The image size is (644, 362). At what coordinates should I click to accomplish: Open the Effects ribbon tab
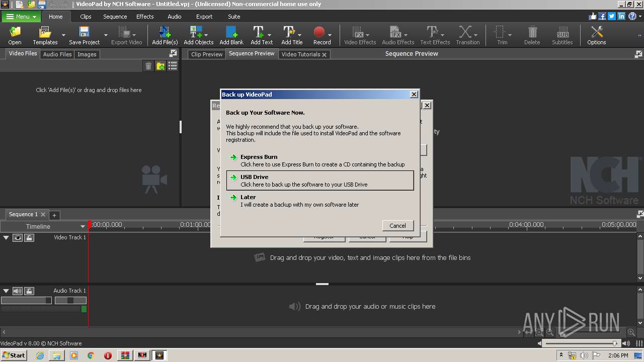click(145, 17)
